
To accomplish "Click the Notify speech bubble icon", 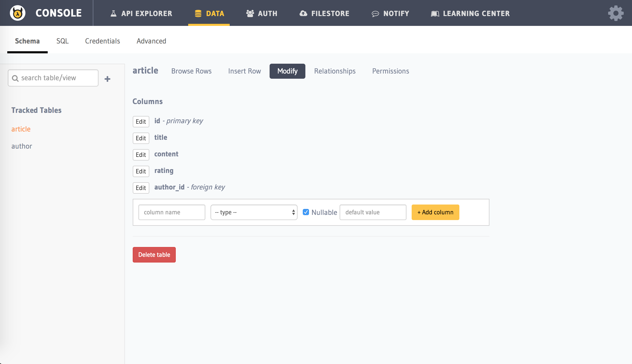I will pyautogui.click(x=375, y=14).
